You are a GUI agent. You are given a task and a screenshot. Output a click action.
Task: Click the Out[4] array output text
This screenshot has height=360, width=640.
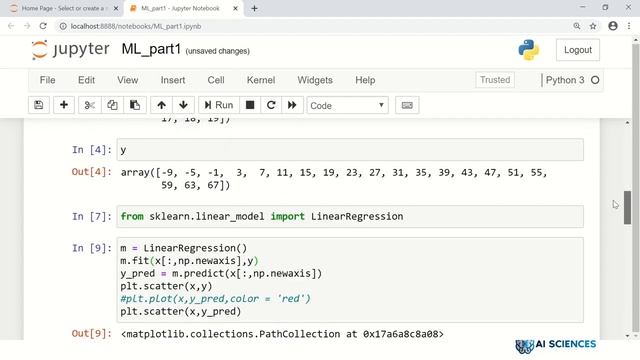pos(334,179)
